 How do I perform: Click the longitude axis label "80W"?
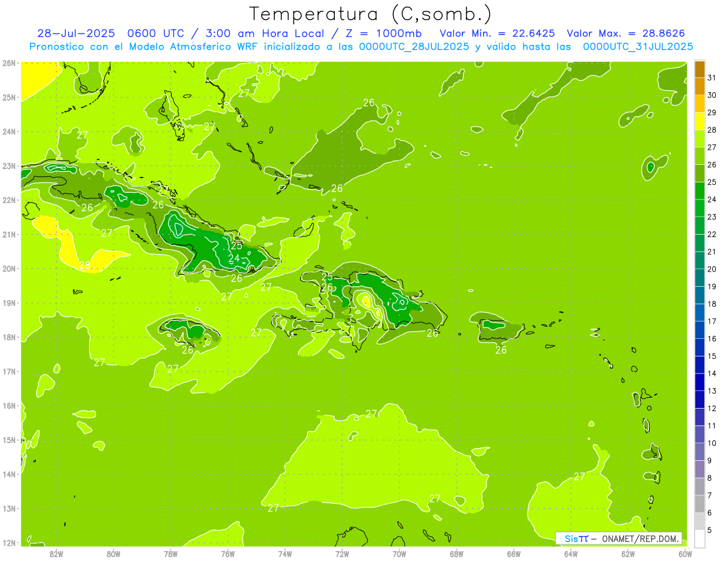tap(113, 553)
